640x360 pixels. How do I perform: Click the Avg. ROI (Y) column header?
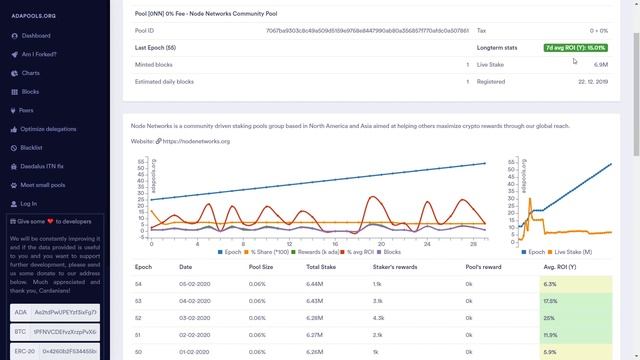click(x=560, y=267)
